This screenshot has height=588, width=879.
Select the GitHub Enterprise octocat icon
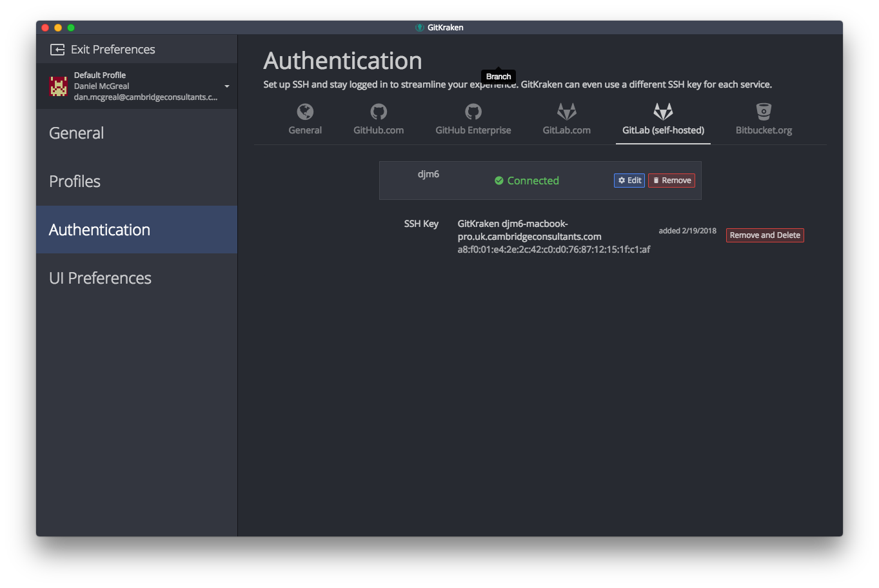coord(473,112)
